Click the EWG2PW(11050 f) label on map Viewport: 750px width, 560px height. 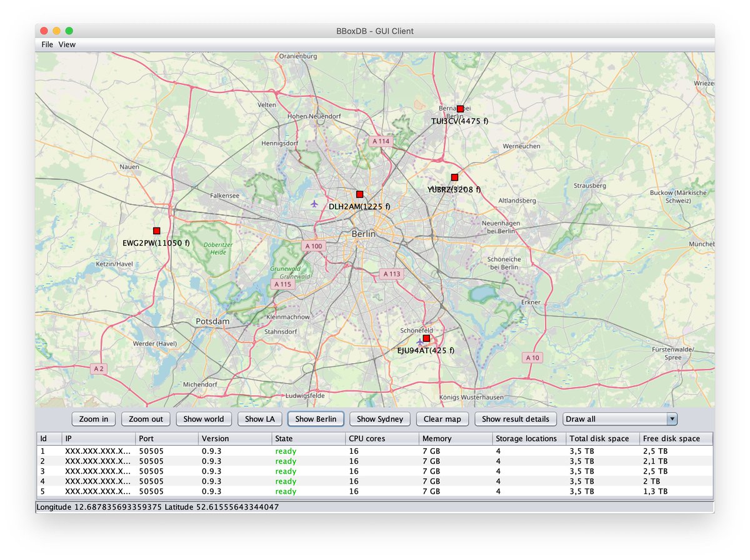point(156,243)
